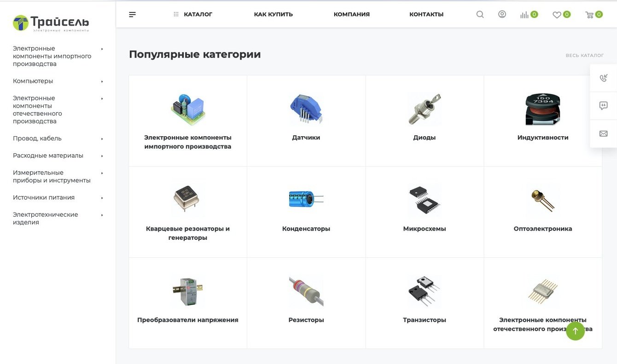Expand the Провод, кабель submenu arrow
The width and height of the screenshot is (617, 364).
(102, 139)
